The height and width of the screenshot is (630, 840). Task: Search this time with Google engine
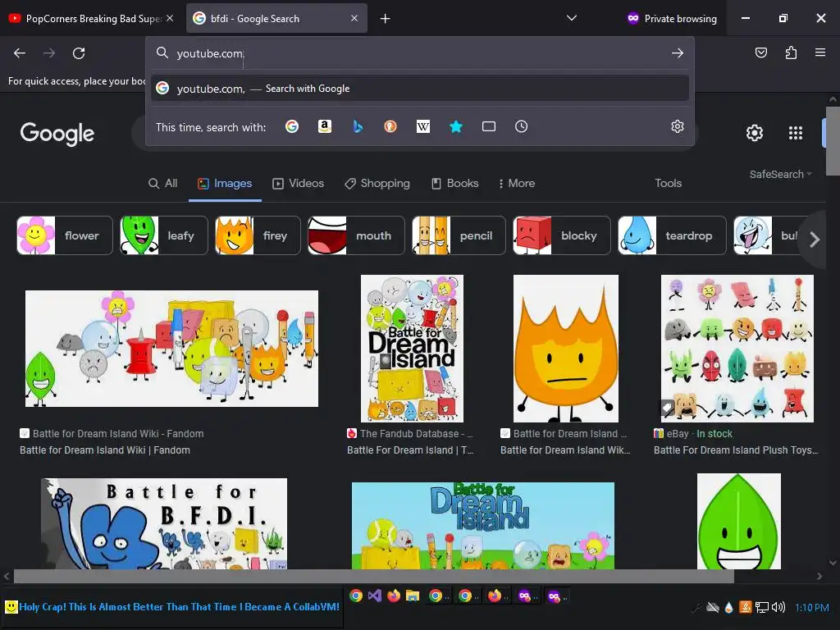pyautogui.click(x=292, y=126)
